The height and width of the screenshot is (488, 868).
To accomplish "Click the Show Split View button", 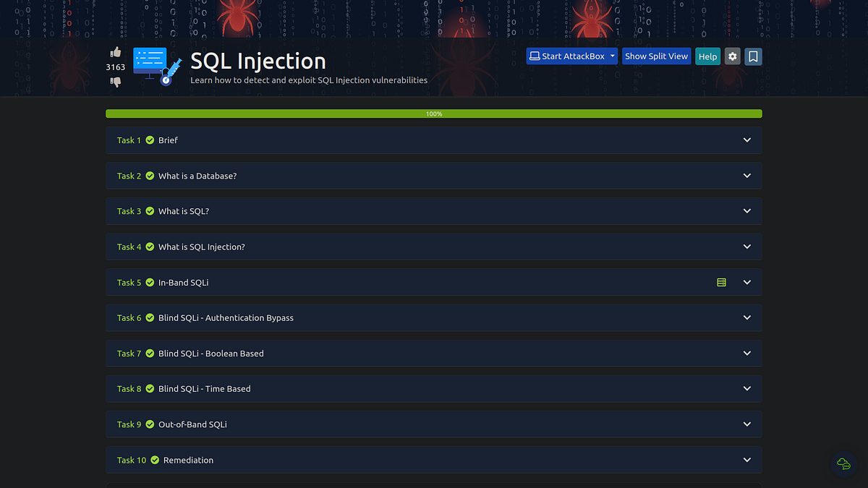I will click(x=656, y=56).
